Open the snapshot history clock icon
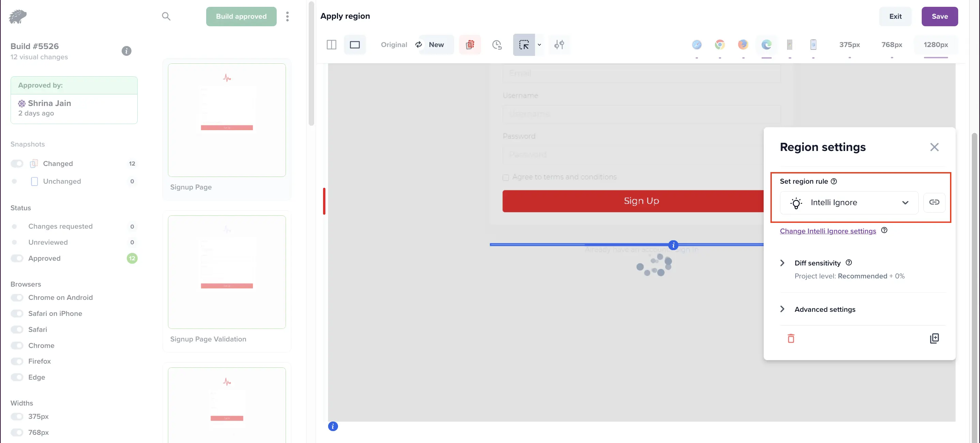 pyautogui.click(x=496, y=45)
